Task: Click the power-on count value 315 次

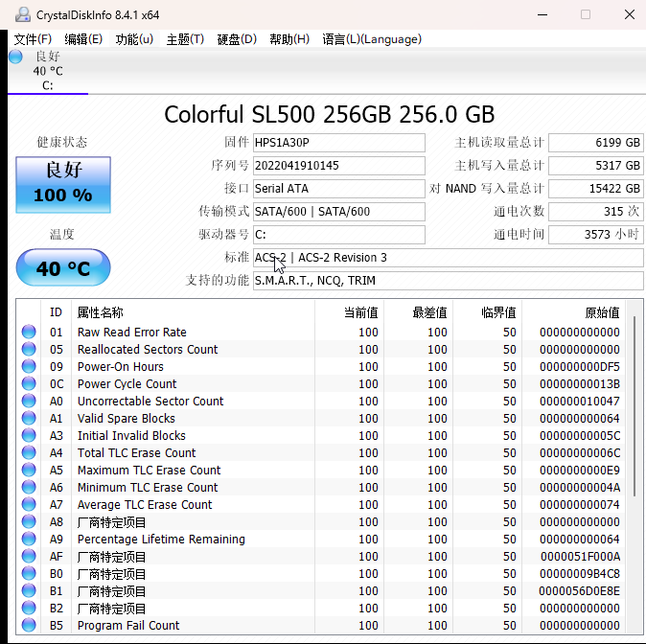Action: 595,212
